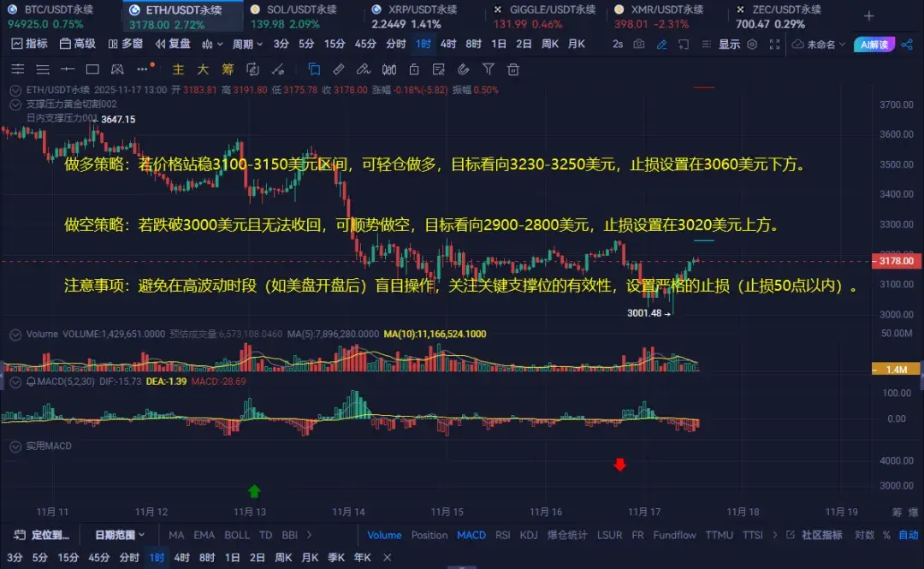Click the share icon at top right
924x569 pixels.
click(x=907, y=44)
